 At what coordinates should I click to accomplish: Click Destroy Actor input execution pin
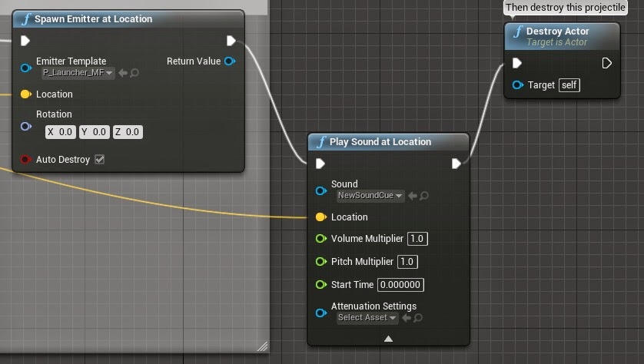[x=516, y=63]
